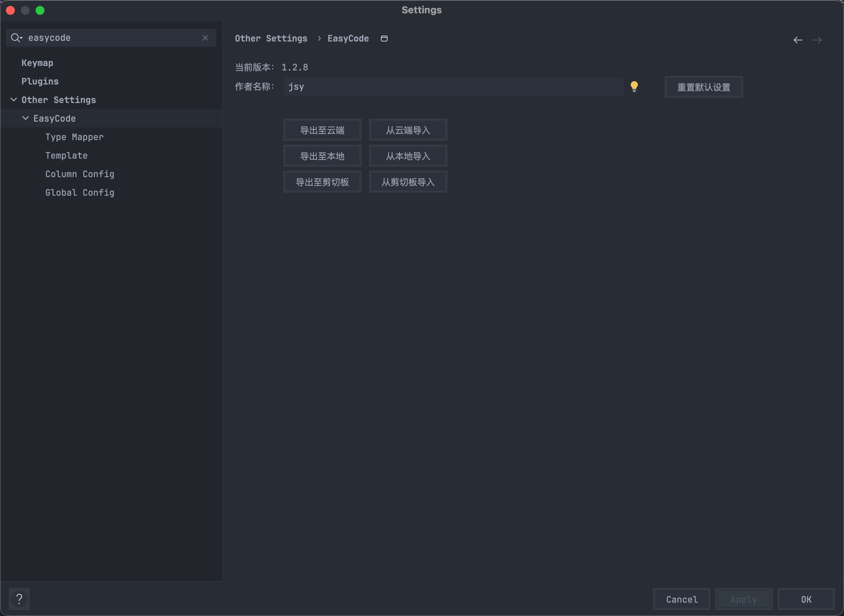Click the version text 1.2.8
Screen dimensions: 844x616
[x=295, y=67]
